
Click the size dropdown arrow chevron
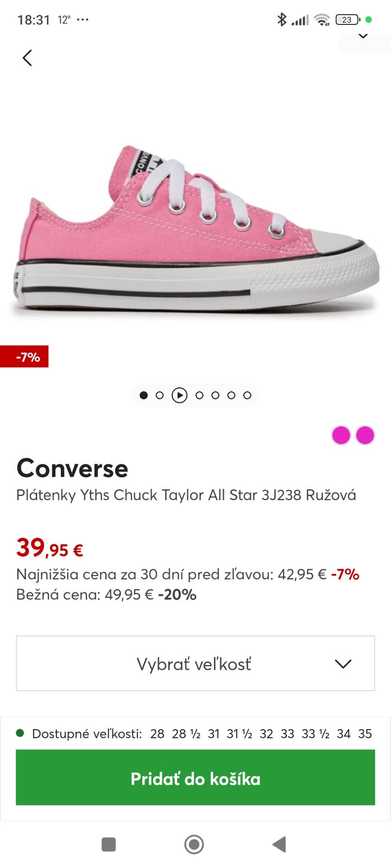point(343,663)
